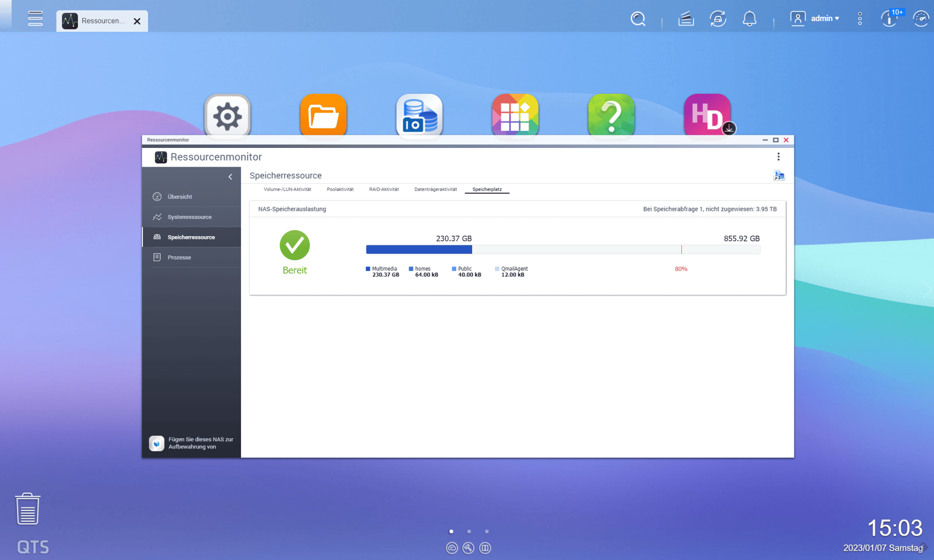Screen dimensions: 934x560
Task: Open the background tasks icon
Action: tap(686, 19)
